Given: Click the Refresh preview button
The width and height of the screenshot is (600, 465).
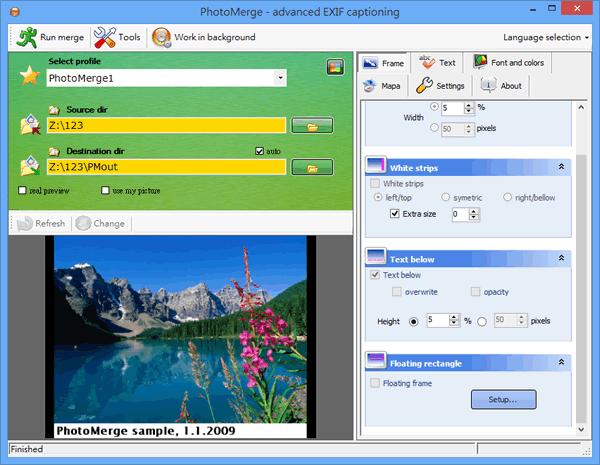Looking at the screenshot, I should pos(40,223).
